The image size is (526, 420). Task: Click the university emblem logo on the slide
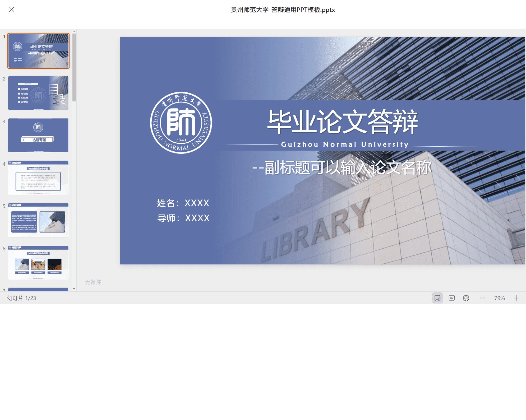pyautogui.click(x=181, y=123)
